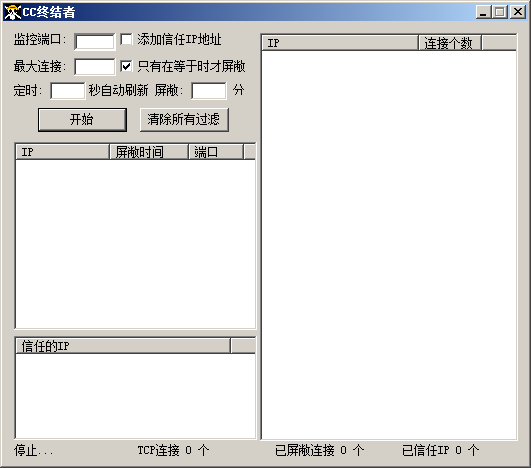531x468 pixels.
Task: Click the IP header in the blocked list
Action: click(x=63, y=152)
